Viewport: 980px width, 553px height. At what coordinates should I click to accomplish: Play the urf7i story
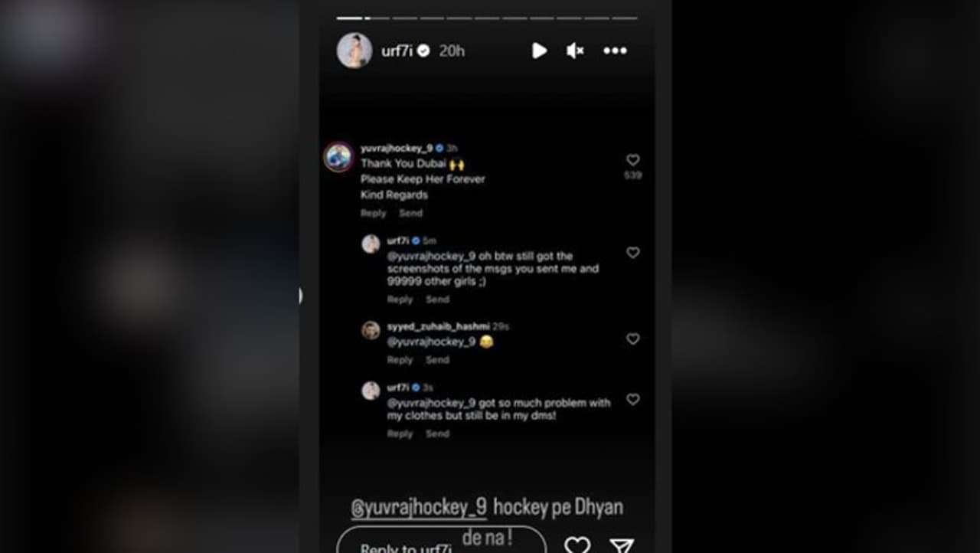(x=540, y=51)
